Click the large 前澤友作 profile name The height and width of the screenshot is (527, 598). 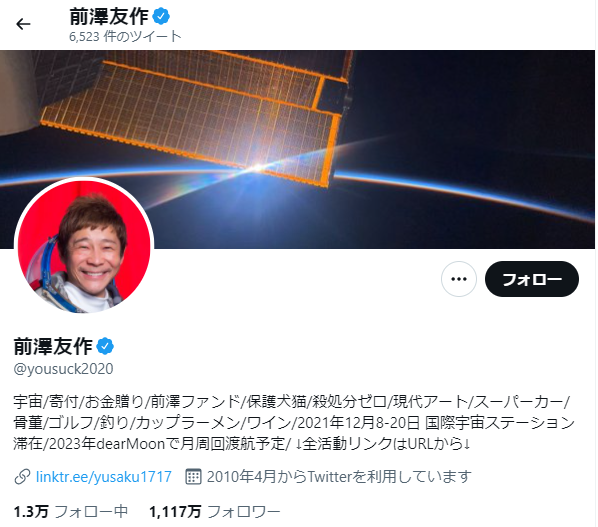click(x=53, y=346)
